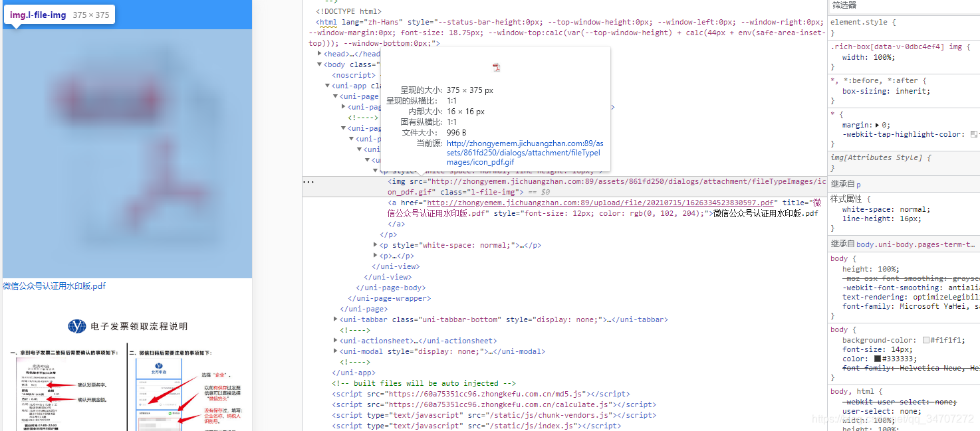Image resolution: width=980 pixels, height=431 pixels.
Task: Expand the p white-space: normal collapsed node
Action: coord(376,245)
